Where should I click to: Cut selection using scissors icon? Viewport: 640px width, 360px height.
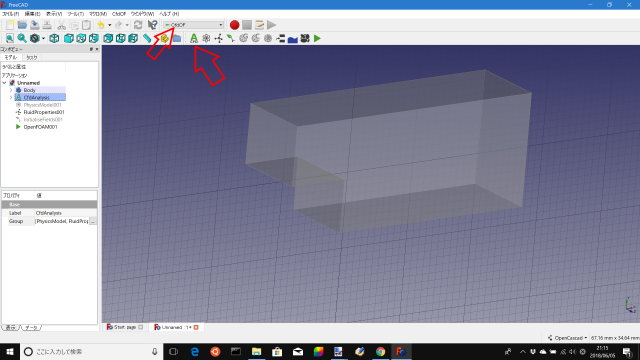click(62, 25)
